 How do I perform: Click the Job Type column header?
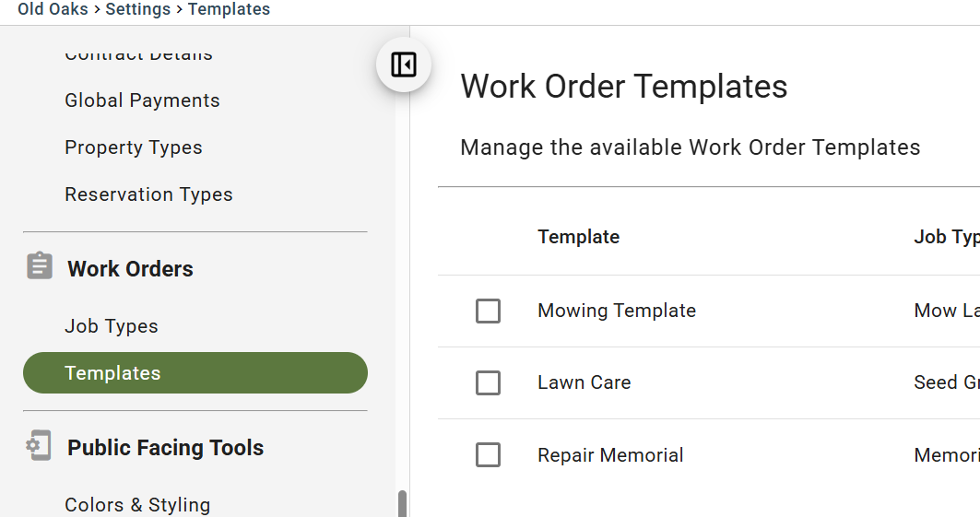point(947,237)
